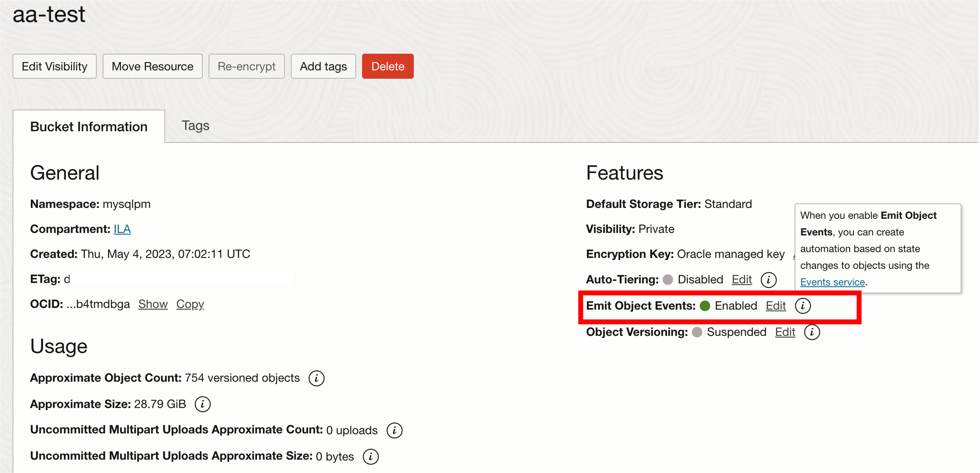This screenshot has height=473, width=980.
Task: Click the Approximate Object Count info icon
Action: pos(316,378)
